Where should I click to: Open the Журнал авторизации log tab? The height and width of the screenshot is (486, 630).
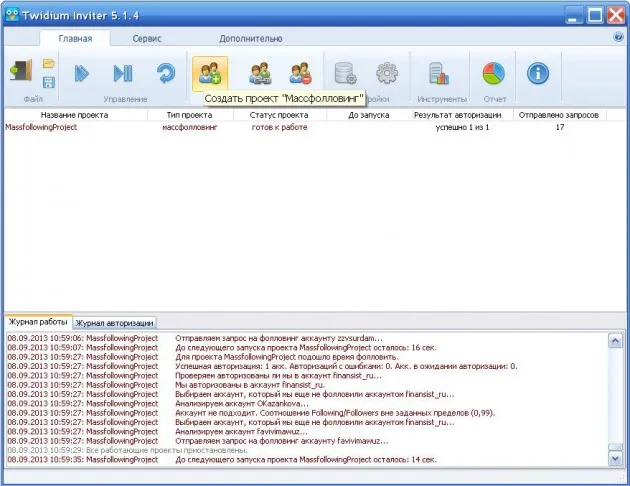(x=115, y=323)
